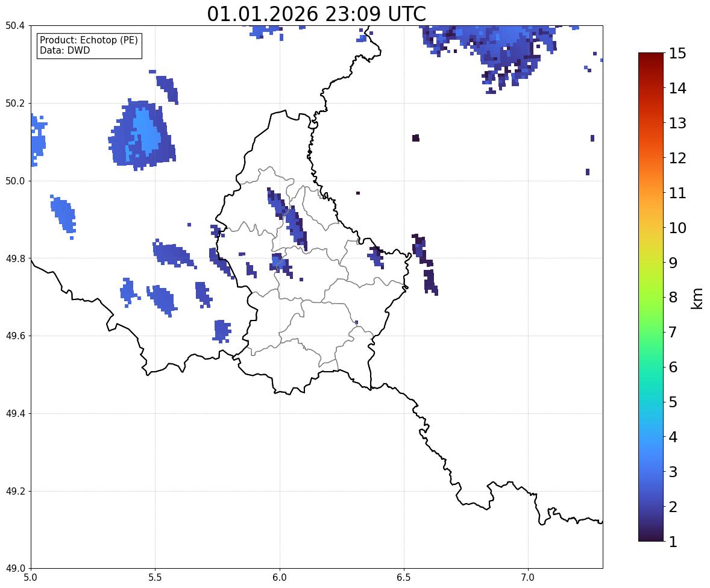
Task: Click the x-axis label "6.5"
Action: [404, 578]
